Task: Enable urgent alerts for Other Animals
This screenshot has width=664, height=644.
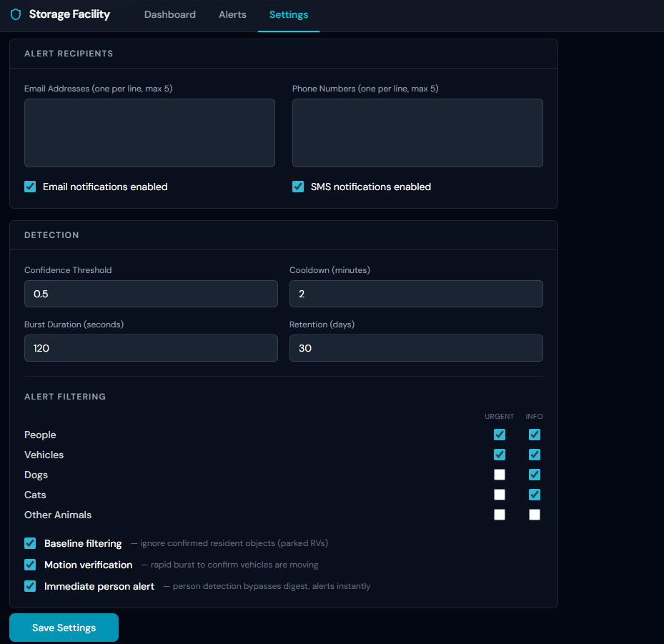Action: click(x=500, y=515)
